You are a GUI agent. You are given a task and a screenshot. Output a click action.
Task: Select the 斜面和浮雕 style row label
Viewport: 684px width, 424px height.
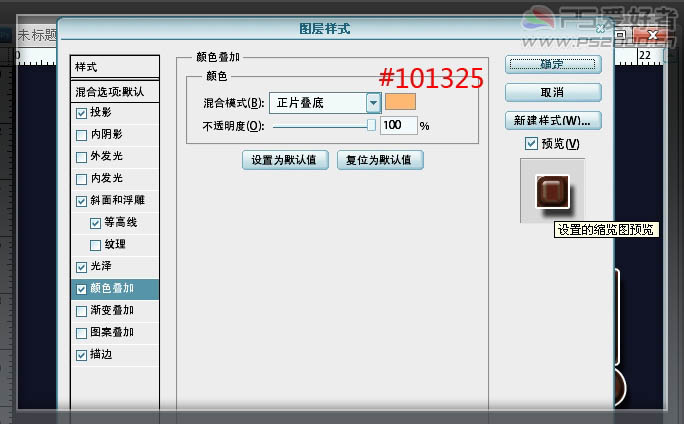117,200
